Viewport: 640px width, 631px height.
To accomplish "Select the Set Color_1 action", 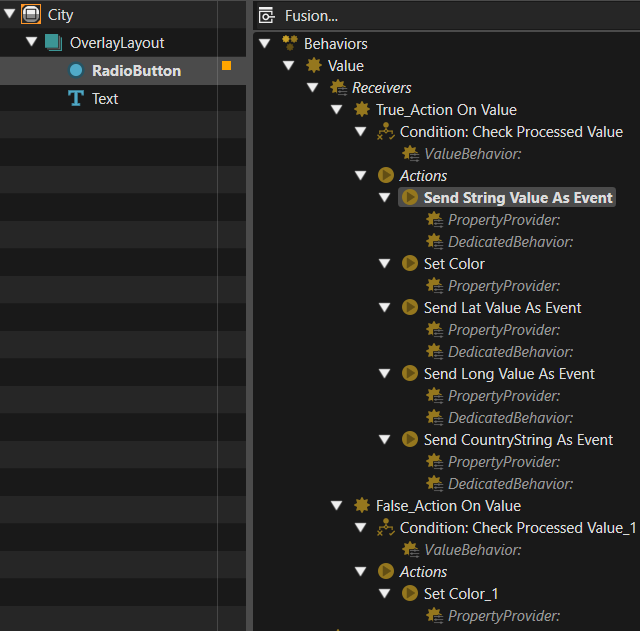I will (x=461, y=594).
